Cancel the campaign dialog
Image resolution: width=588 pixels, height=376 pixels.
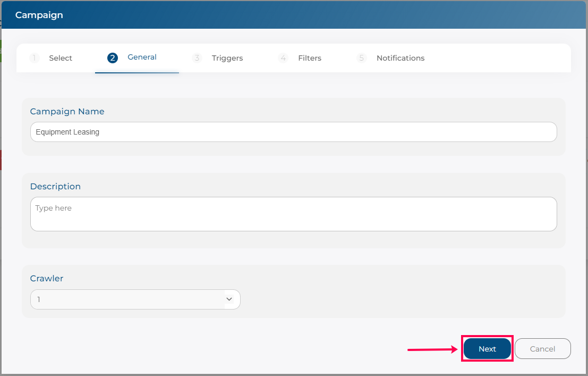pyautogui.click(x=542, y=349)
